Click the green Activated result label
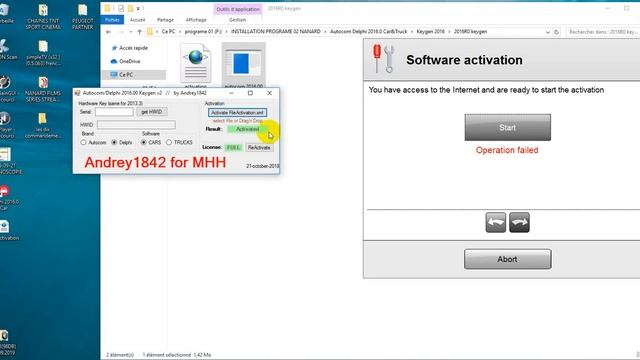Screen dimensions: 640x360 [x=247, y=129]
